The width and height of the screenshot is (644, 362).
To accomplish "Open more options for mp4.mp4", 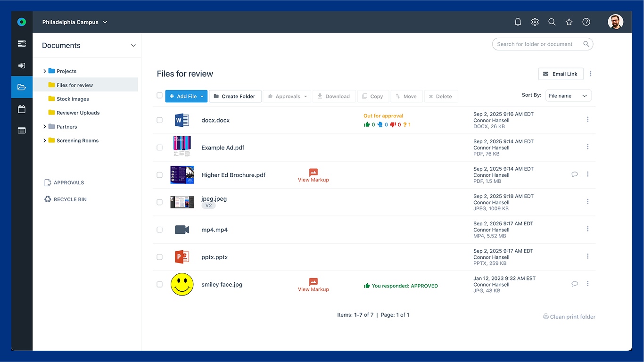I will (587, 229).
